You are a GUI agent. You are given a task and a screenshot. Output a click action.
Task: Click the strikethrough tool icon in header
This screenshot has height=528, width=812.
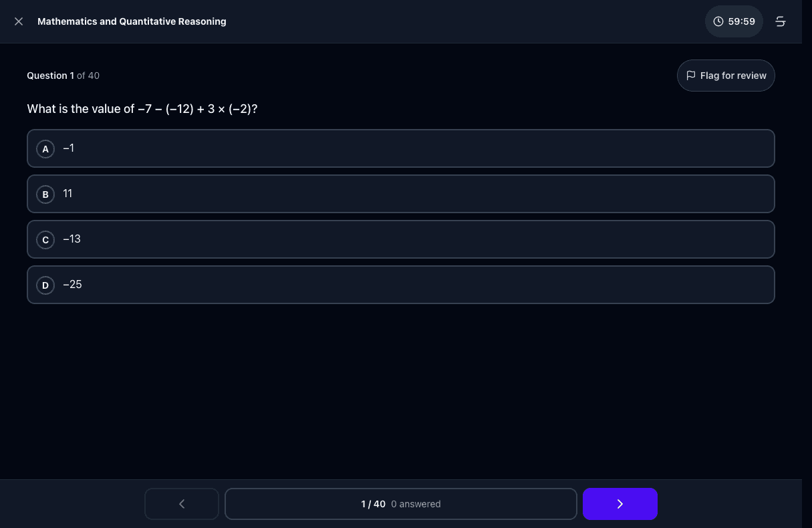(780, 21)
